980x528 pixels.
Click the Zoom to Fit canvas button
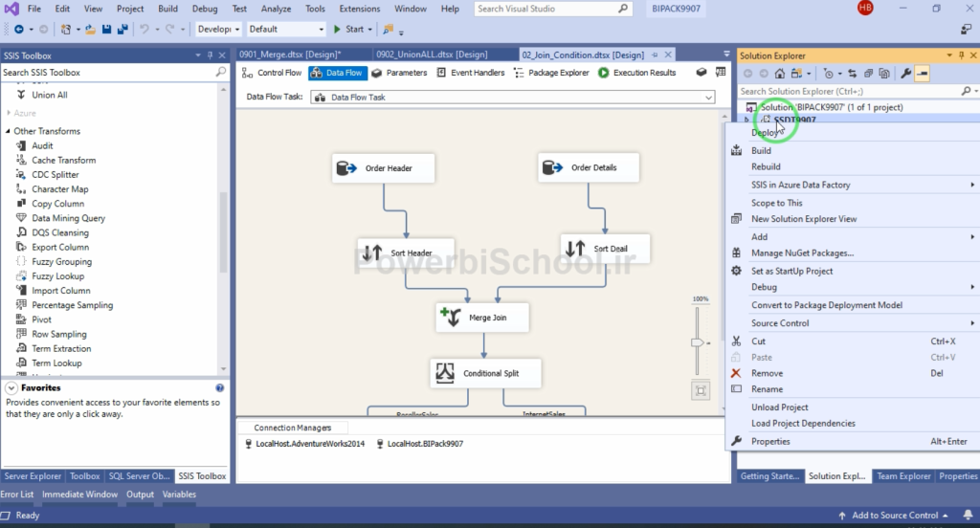[x=702, y=390]
